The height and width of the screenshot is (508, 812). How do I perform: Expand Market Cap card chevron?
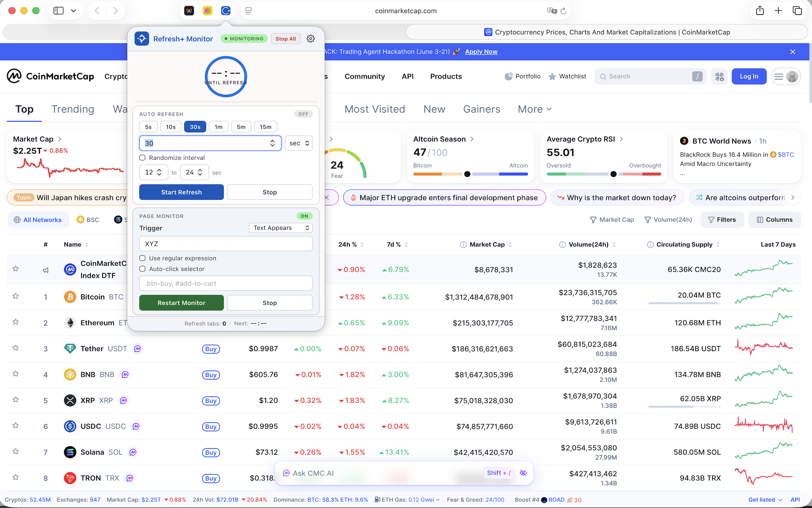pyautogui.click(x=60, y=139)
